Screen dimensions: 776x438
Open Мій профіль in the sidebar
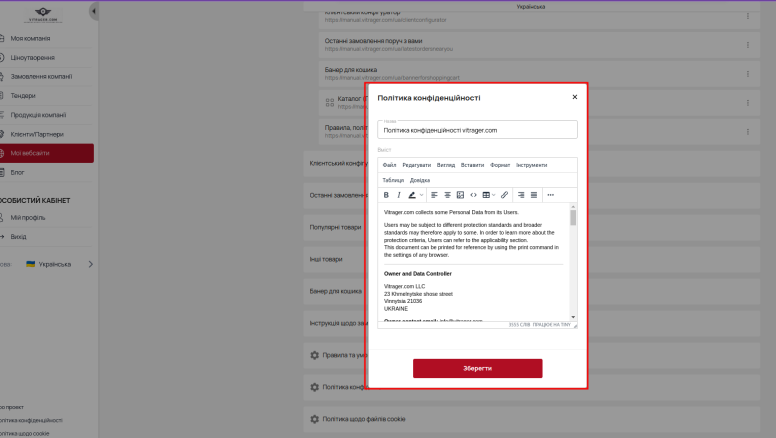28,218
